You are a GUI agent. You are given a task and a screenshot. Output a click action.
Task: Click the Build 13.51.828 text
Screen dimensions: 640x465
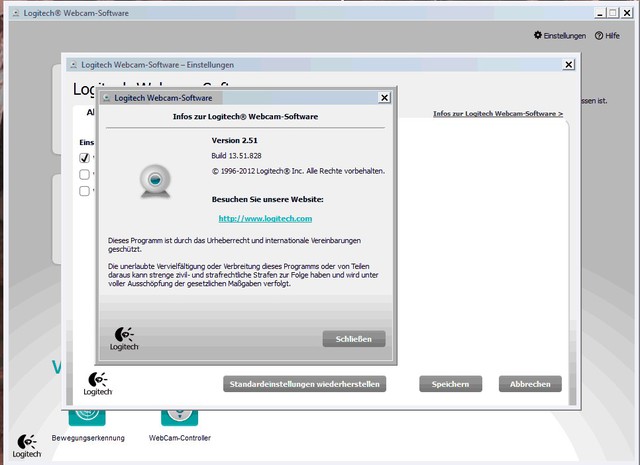[236, 156]
